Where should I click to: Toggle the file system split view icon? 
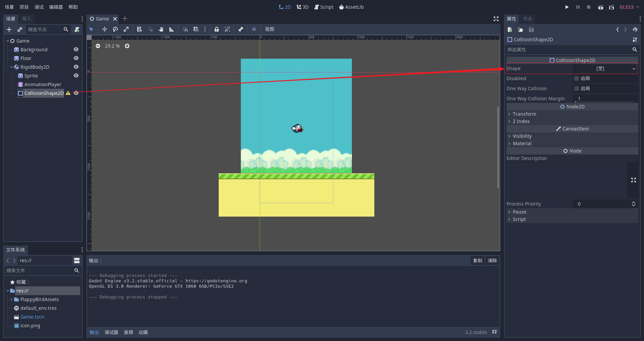77,261
